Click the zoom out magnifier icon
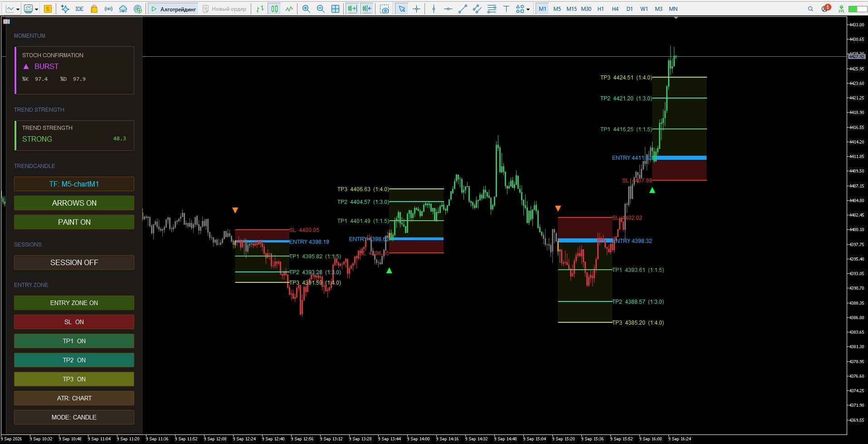This screenshot has height=444, width=868. tap(321, 9)
